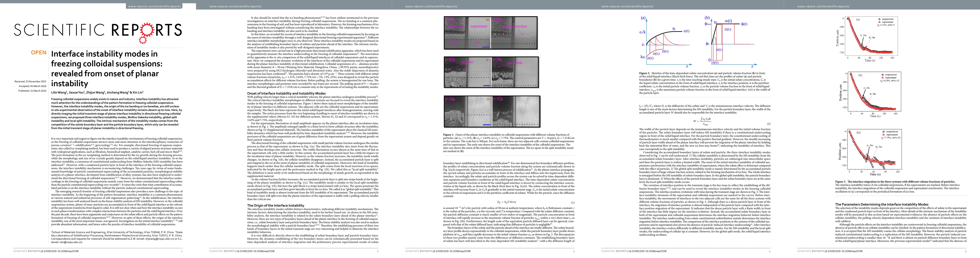Click nature.com header link on page 4

point(627,6)
